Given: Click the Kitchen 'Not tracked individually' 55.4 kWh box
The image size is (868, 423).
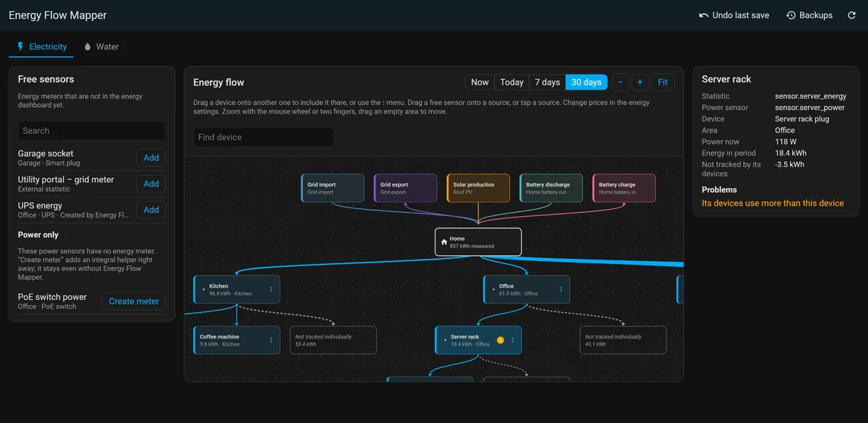Looking at the screenshot, I should 333,340.
